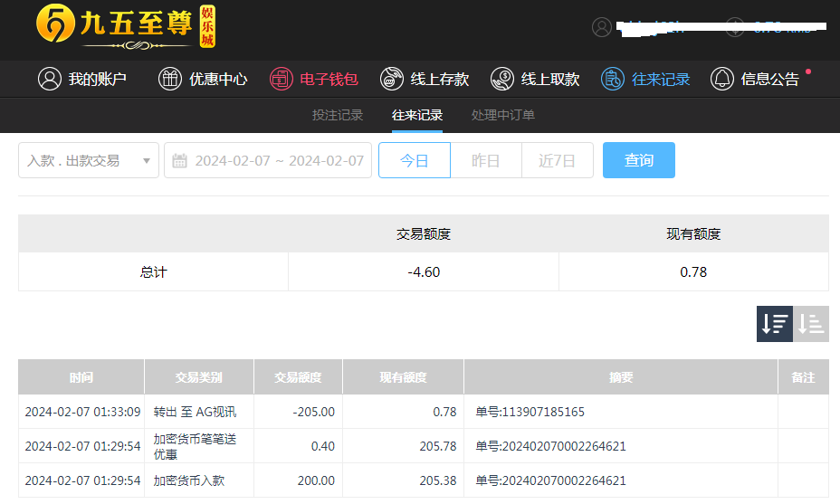Image resolution: width=840 pixels, height=504 pixels.
Task: Click the total -4.60 value
Action: point(424,272)
